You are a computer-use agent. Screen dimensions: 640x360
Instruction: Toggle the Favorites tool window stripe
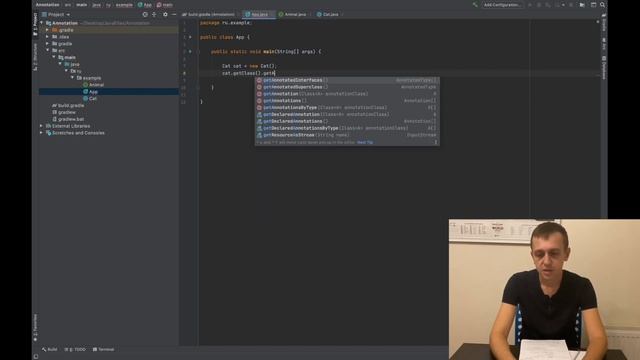click(36, 328)
